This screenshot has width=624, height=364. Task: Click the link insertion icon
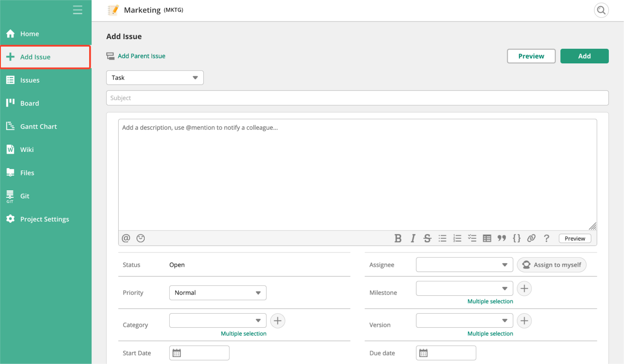[x=532, y=238]
